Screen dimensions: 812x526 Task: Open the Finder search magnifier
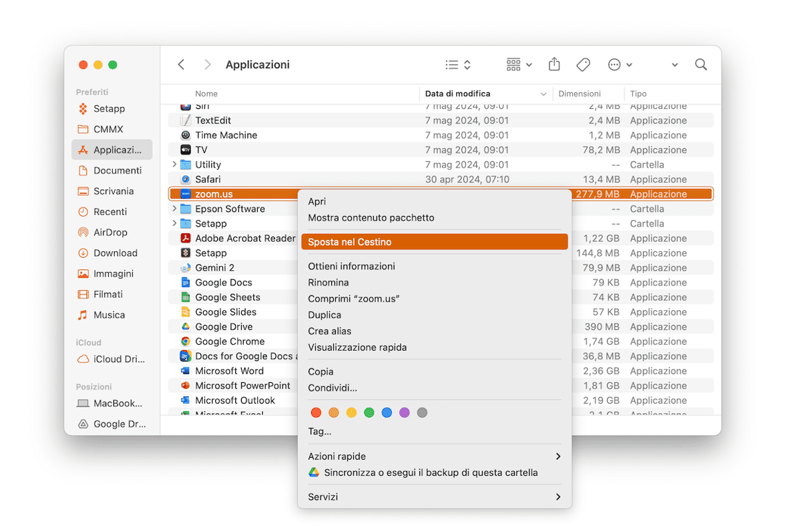click(x=700, y=65)
